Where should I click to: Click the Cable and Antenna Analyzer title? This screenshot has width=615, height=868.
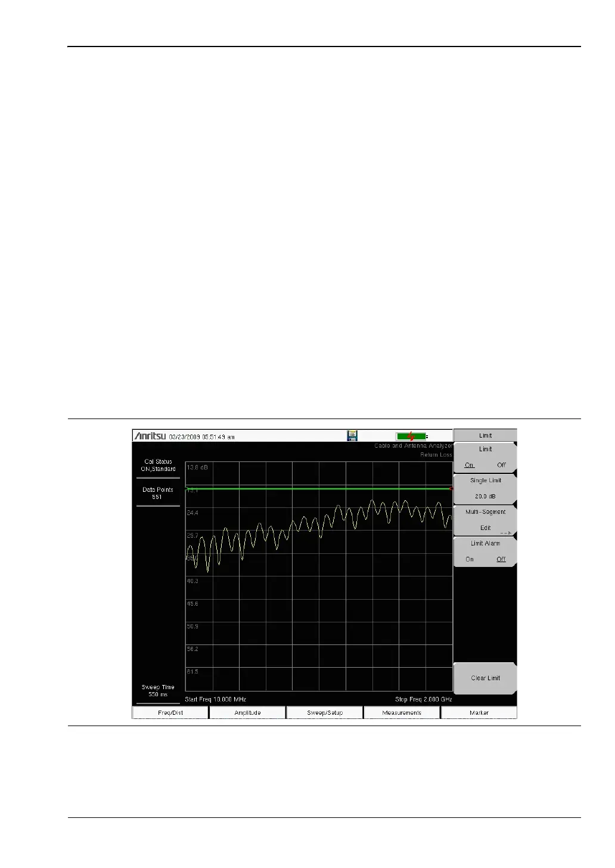pos(414,446)
